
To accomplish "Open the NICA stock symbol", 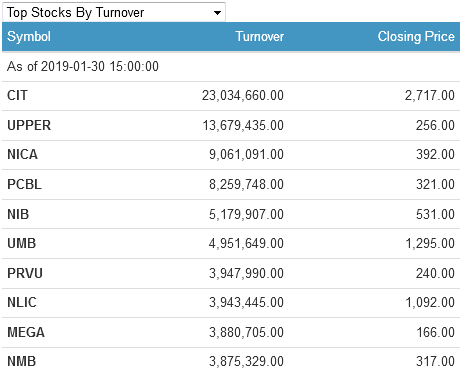I will (22, 154).
